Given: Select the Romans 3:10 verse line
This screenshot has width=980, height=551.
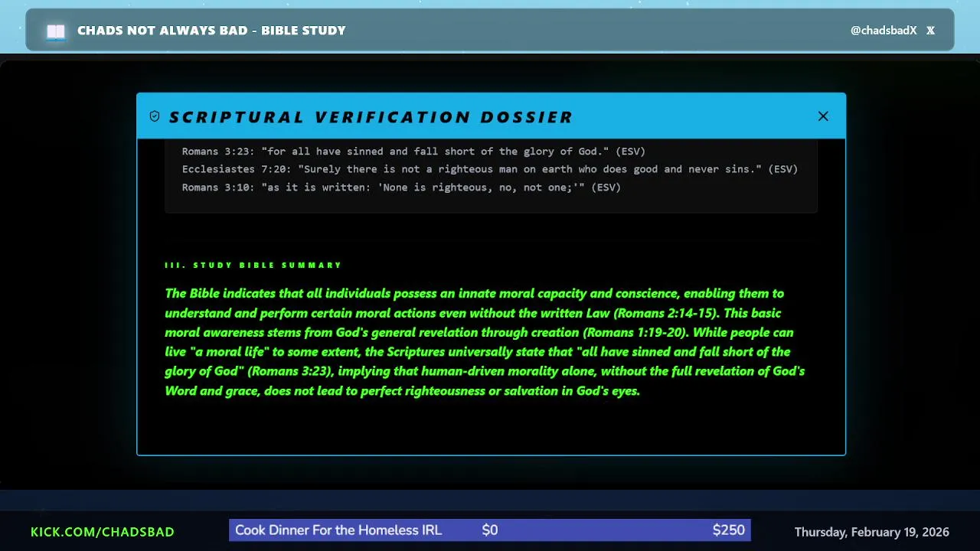Looking at the screenshot, I should [x=401, y=187].
